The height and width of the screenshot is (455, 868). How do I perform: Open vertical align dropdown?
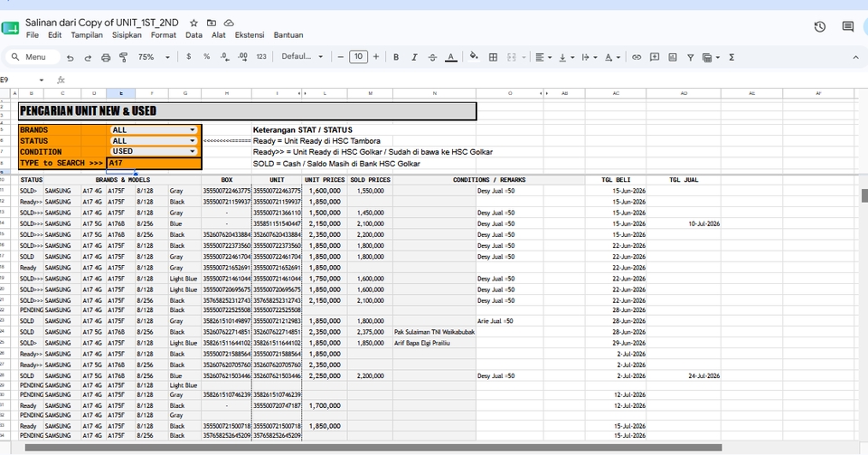tap(566, 57)
